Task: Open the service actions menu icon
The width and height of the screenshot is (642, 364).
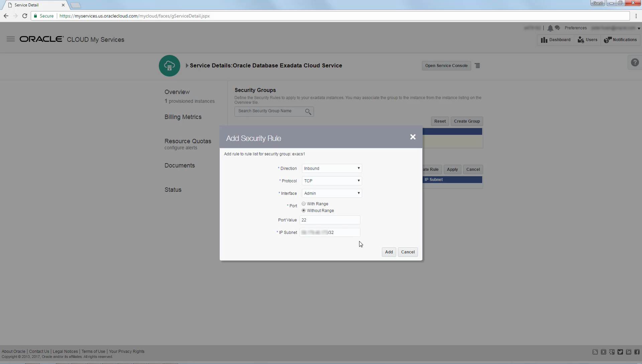Action: 477,66
